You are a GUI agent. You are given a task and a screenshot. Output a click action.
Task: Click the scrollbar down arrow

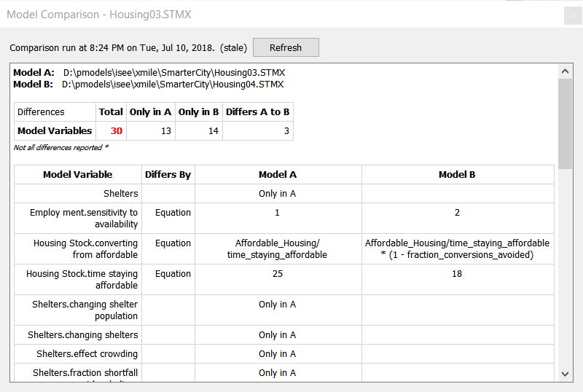pyautogui.click(x=566, y=374)
